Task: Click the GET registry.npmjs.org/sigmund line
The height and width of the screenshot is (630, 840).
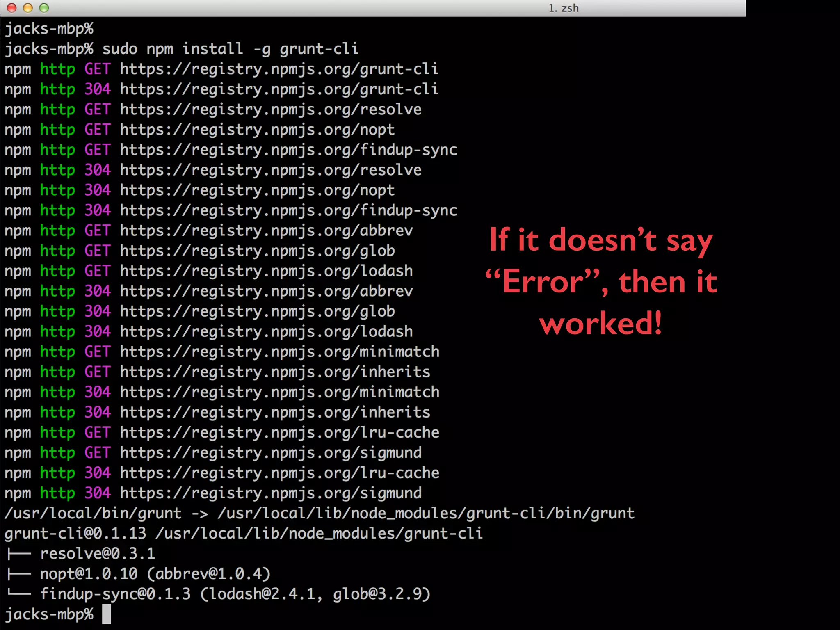Action: click(213, 453)
